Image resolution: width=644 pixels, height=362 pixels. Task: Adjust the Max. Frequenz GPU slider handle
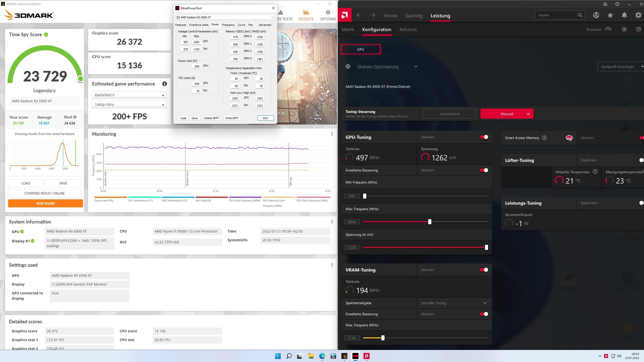click(430, 222)
